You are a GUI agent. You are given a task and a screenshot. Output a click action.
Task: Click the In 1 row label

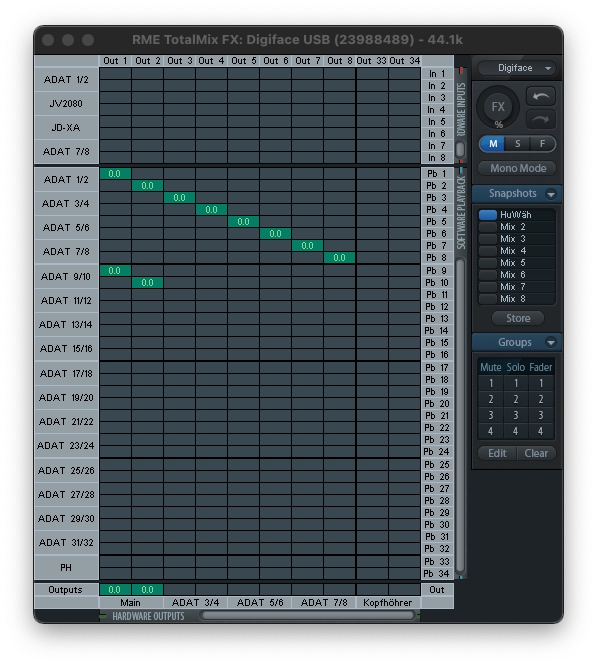coord(437,74)
